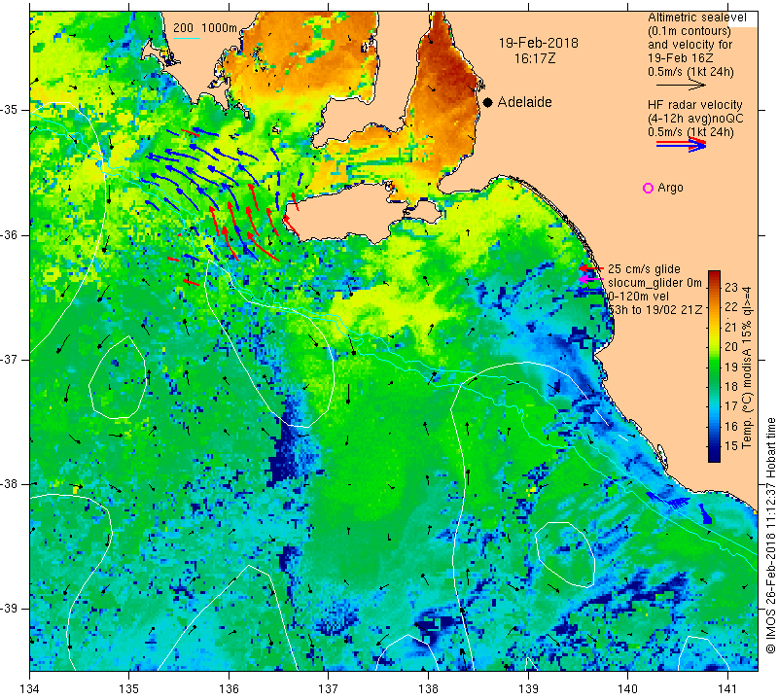Click the color bar value 21
The image size is (778, 700).
731,327
